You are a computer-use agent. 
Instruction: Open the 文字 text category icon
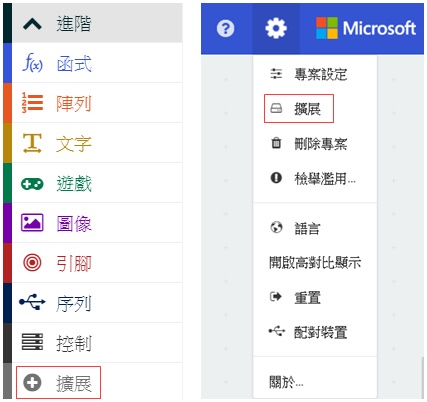[32, 143]
